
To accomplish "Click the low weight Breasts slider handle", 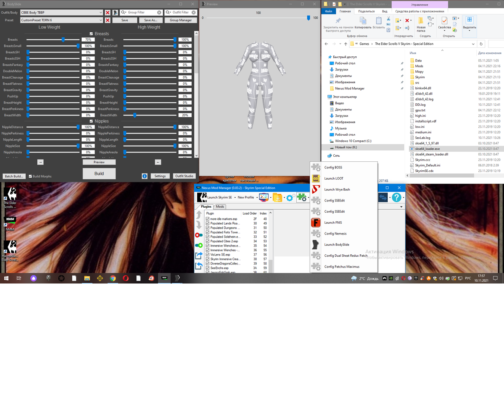I will point(63,40).
